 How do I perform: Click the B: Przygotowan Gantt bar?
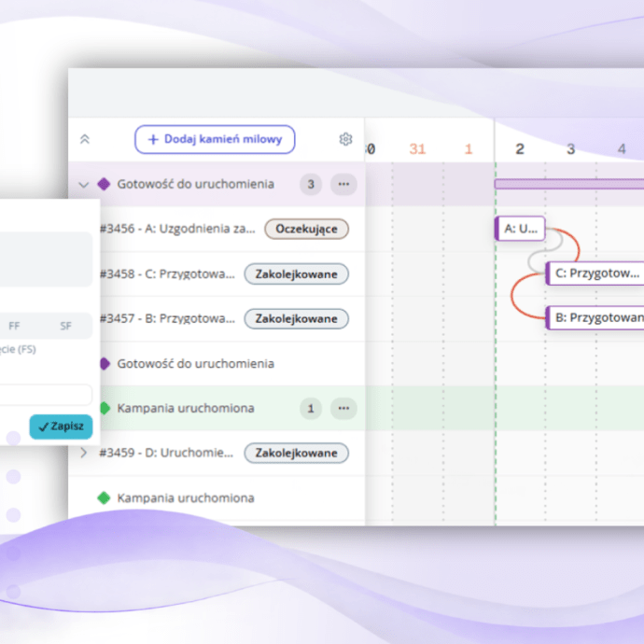(595, 317)
